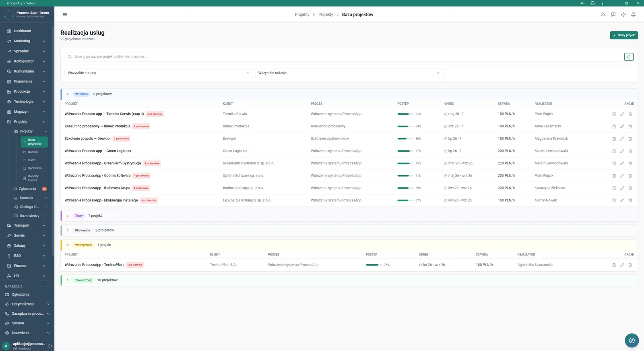Edit the Termika Serwis project with pencil icon
Image resolution: width=644 pixels, height=351 pixels.
[622, 114]
